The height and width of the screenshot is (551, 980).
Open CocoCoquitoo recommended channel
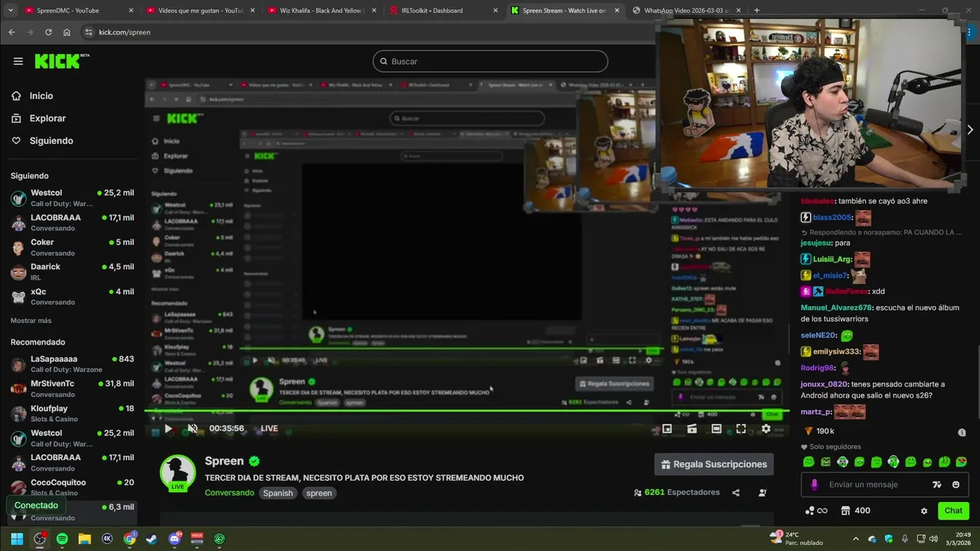[72, 487]
